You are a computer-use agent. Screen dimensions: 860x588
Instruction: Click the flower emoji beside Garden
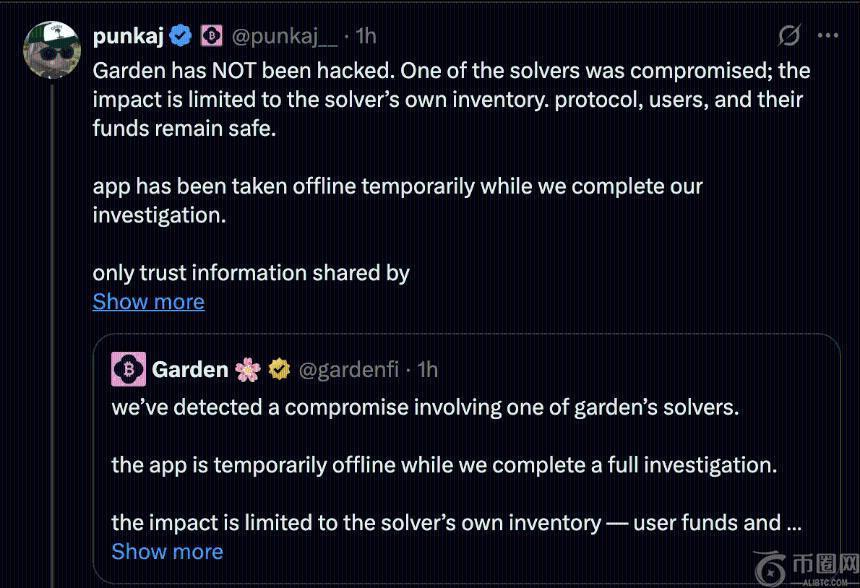tap(247, 369)
